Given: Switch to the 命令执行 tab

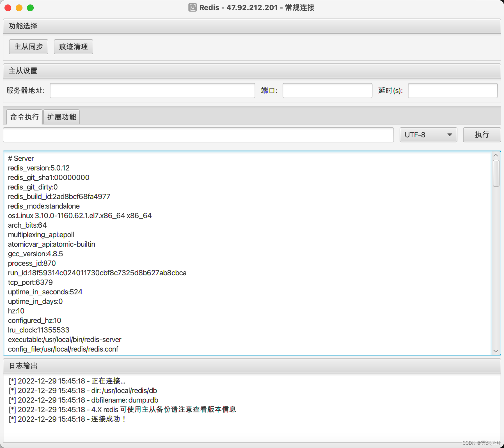Looking at the screenshot, I should pyautogui.click(x=24, y=117).
